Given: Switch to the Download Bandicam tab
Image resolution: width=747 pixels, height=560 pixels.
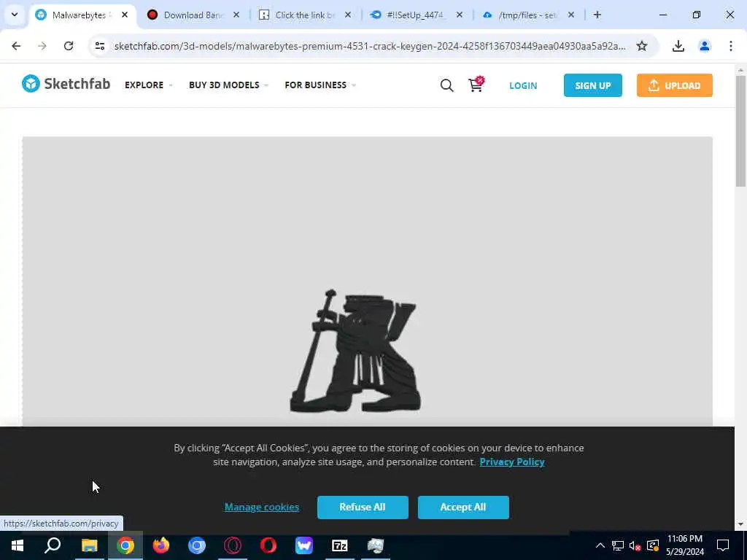Looking at the screenshot, I should pyautogui.click(x=193, y=15).
